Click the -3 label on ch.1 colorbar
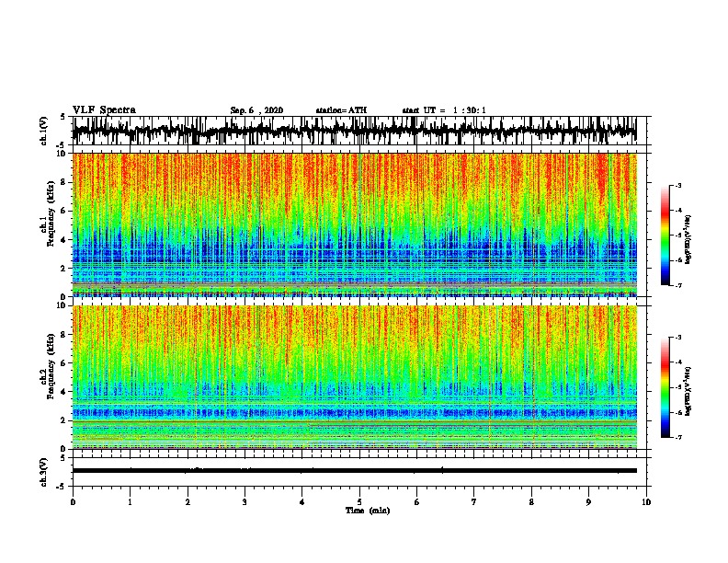The image size is (728, 563). tap(677, 186)
